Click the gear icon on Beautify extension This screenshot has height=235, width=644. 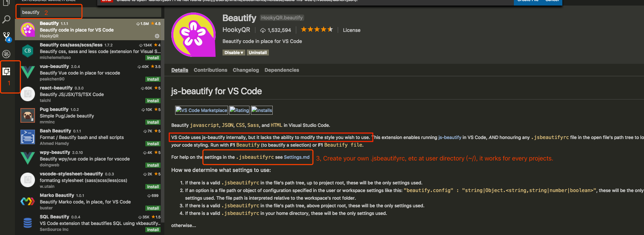pyautogui.click(x=157, y=36)
